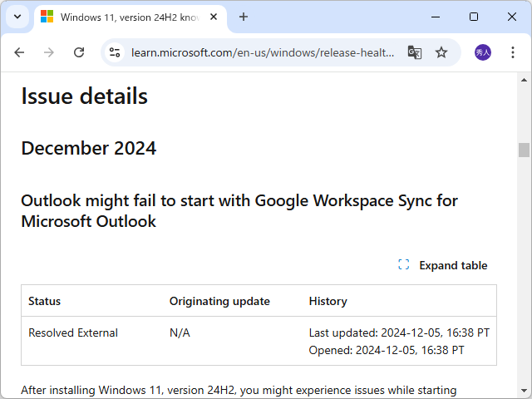Click the vertical scrollbar thumb
Viewport: 532px width, 399px height.
click(x=524, y=150)
